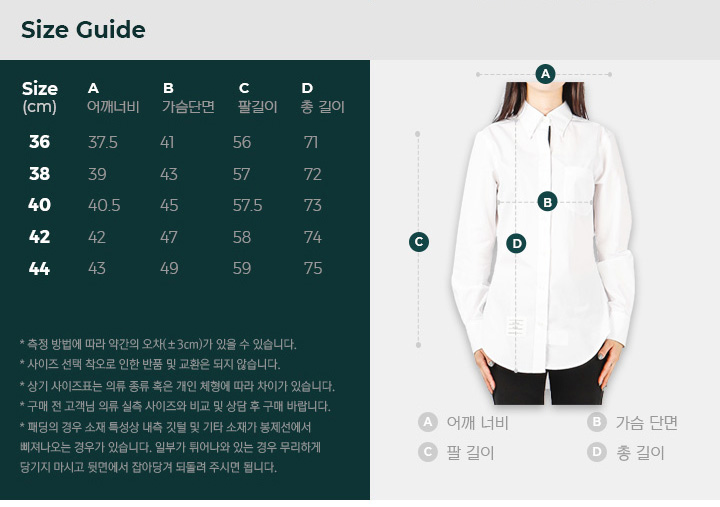Select size 44 row label
The image size is (720, 507).
coord(39,268)
